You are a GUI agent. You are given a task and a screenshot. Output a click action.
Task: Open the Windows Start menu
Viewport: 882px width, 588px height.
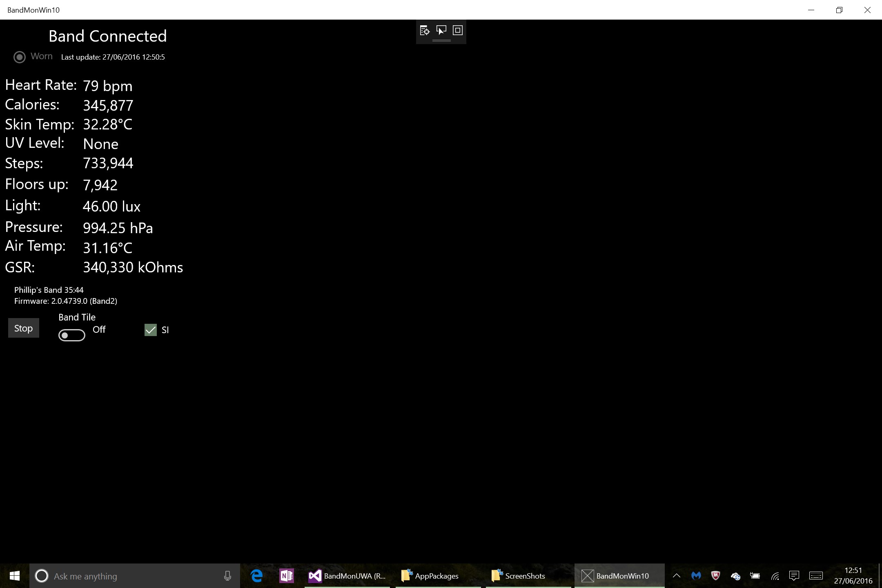point(15,576)
